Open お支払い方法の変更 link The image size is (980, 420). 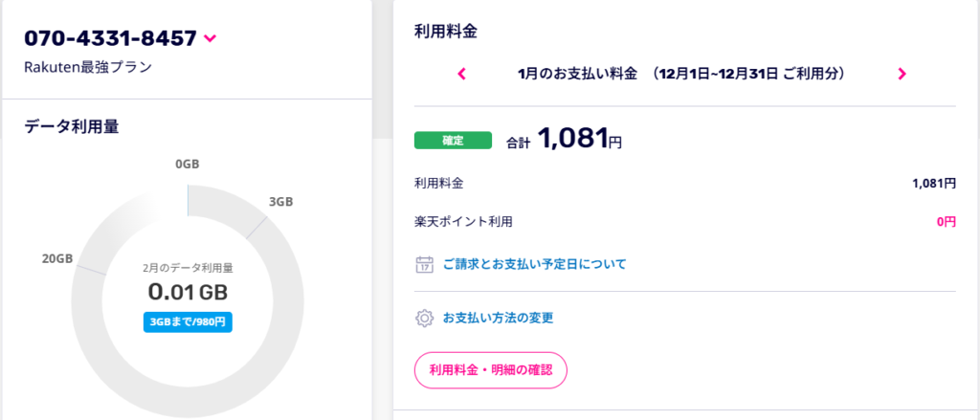(498, 318)
